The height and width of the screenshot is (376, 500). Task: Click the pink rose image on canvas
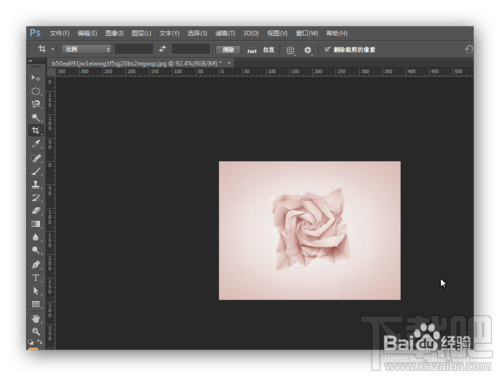(x=310, y=231)
